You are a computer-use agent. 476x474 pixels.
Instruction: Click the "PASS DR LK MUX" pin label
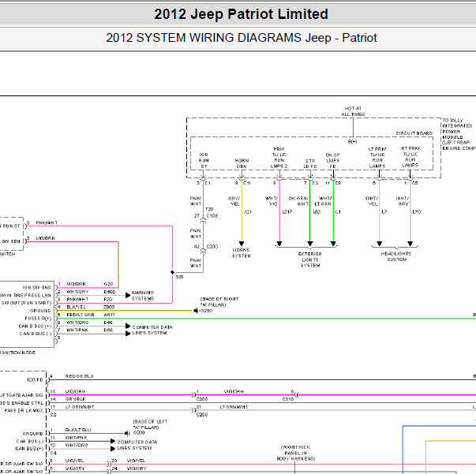24,410
